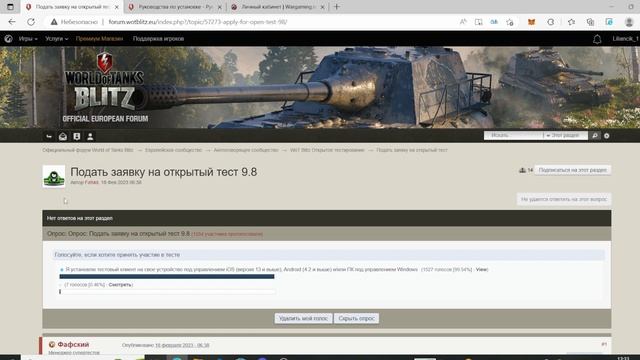This screenshot has width=640, height=360.
Task: Open the Поддержка игроков menu item
Action: click(158, 39)
